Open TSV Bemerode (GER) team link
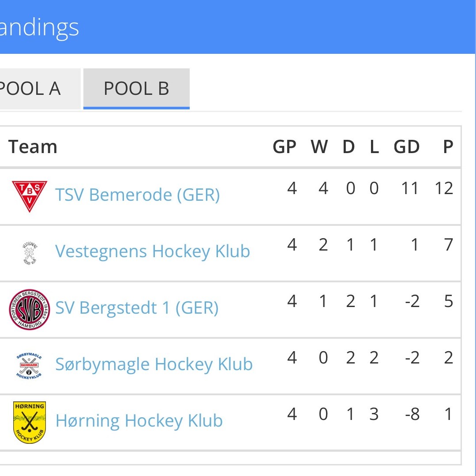 (x=137, y=195)
